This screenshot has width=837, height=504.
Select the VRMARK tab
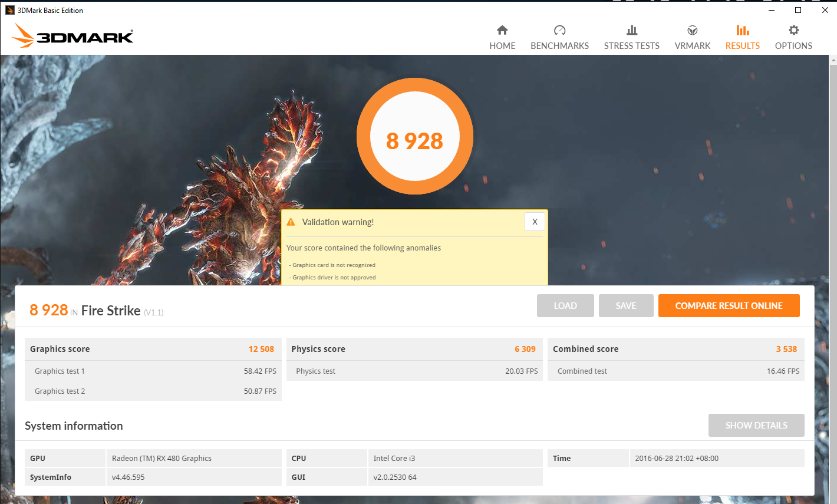[693, 46]
